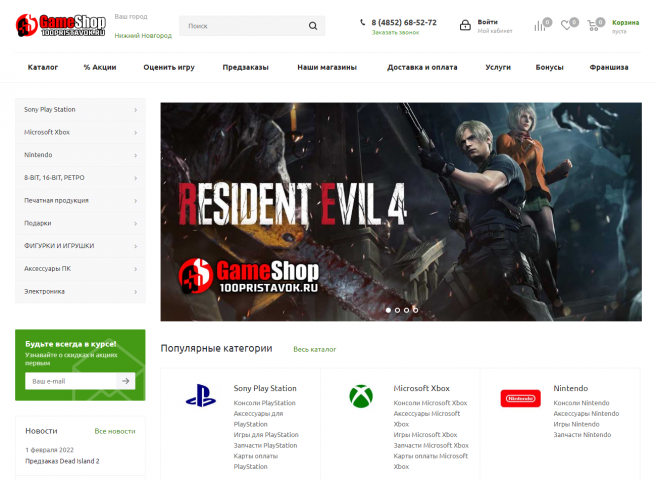Click the account lock icon
The height and width of the screenshot is (480, 657).
point(465,25)
